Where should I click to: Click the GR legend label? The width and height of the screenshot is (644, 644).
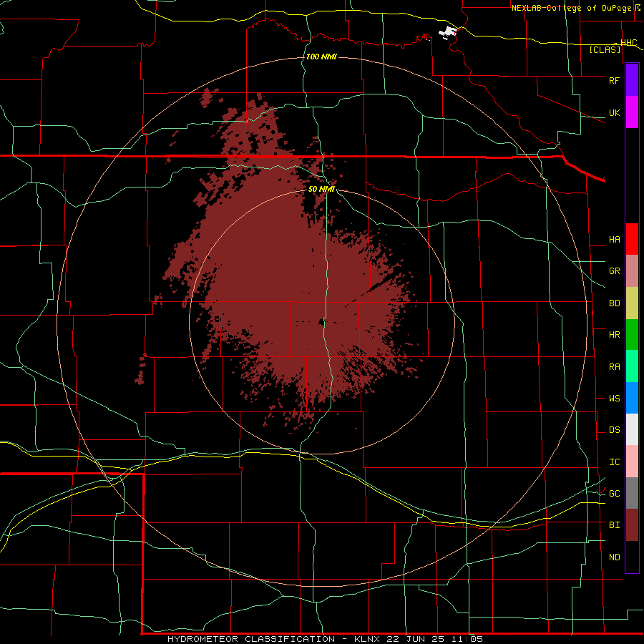(x=615, y=271)
